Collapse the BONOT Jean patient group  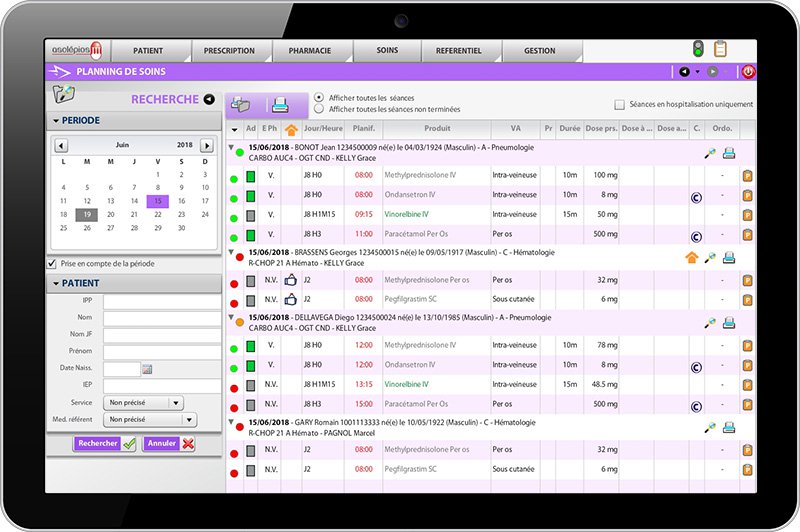click(231, 147)
